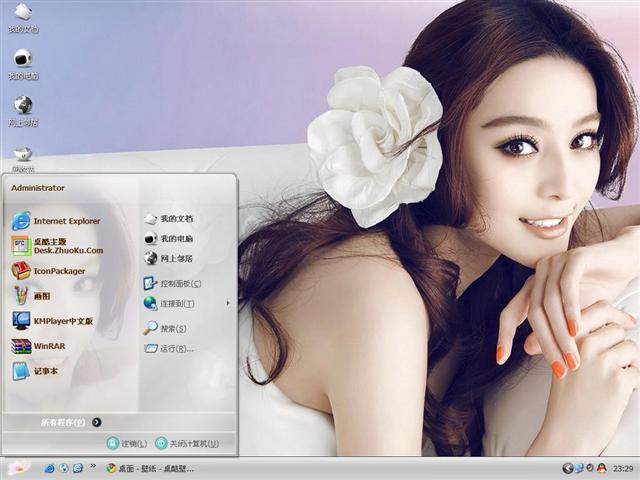Select the 我的文档 desktop icon
Viewport: 640px width, 480px height.
(x=23, y=18)
